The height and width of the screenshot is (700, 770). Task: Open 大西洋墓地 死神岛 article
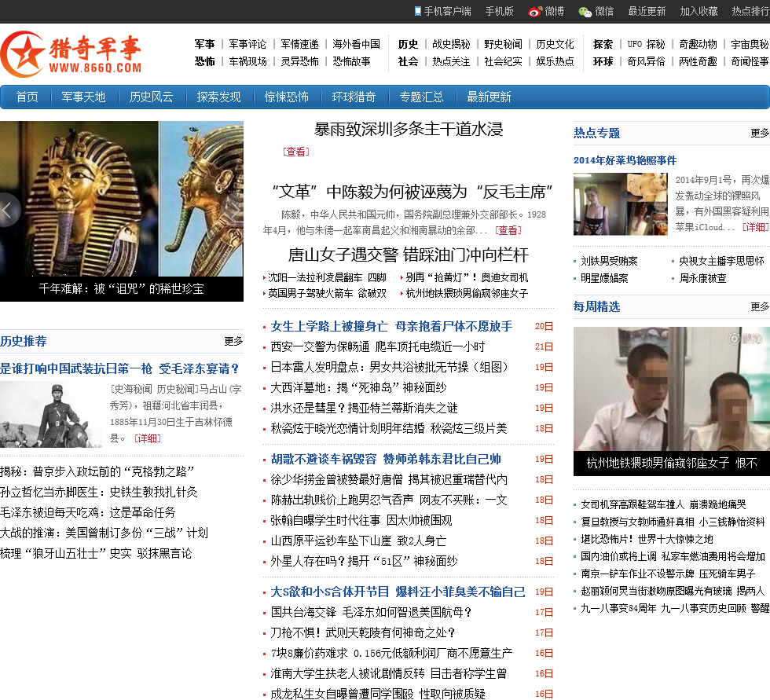[x=358, y=388]
